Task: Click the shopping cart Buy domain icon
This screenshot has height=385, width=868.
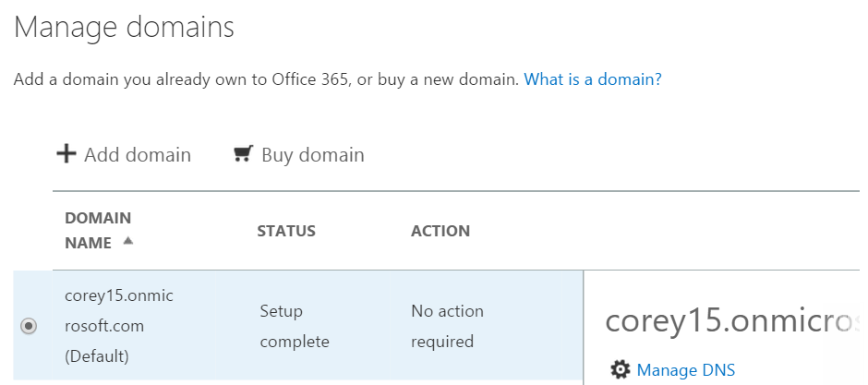Action: (x=243, y=153)
